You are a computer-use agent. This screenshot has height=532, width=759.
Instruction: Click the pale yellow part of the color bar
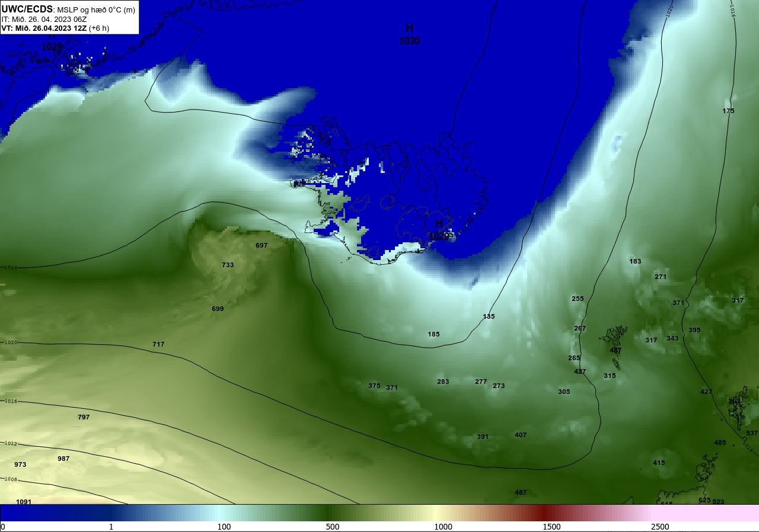pyautogui.click(x=436, y=513)
